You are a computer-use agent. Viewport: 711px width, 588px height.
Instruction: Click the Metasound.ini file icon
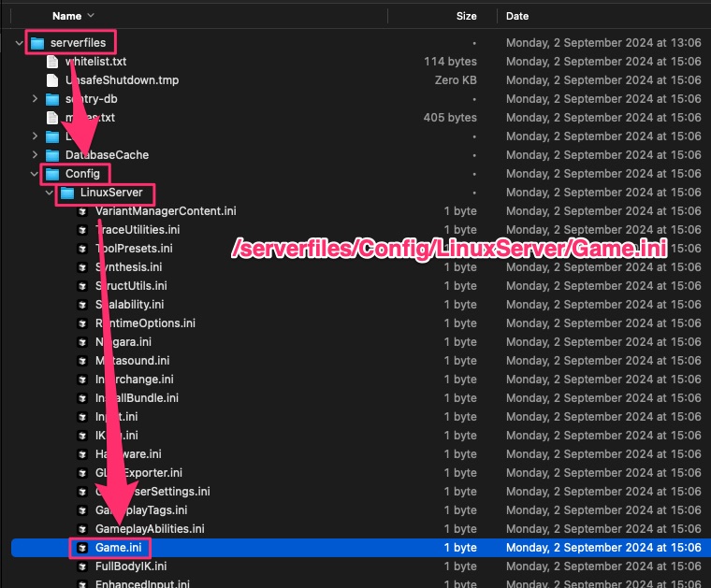82,361
